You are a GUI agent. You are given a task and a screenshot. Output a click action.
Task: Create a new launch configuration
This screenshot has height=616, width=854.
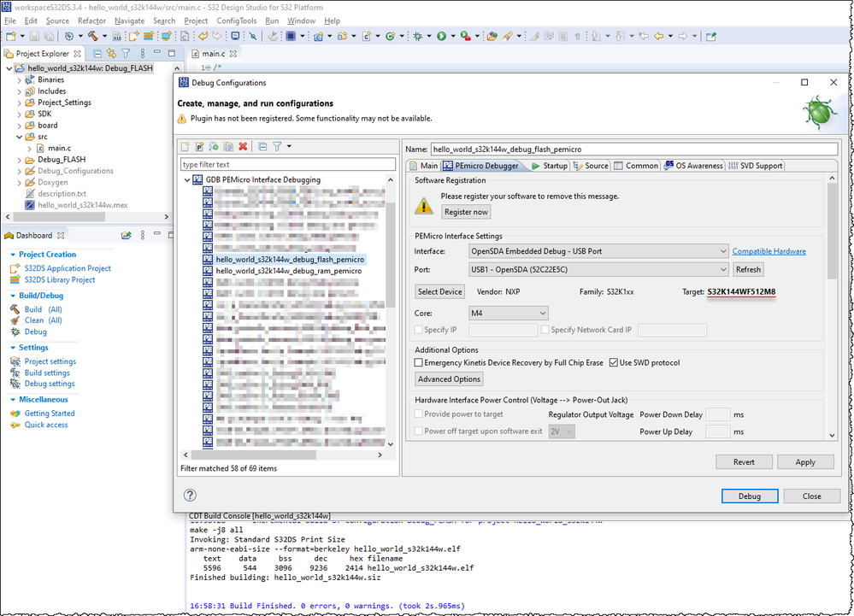click(x=186, y=147)
